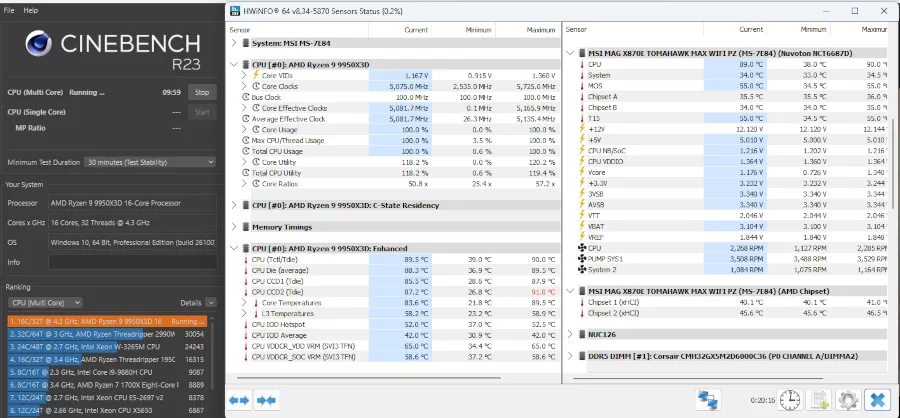Click the red 91.0 °C maximum value
This screenshot has width=900, height=418.
coord(544,292)
